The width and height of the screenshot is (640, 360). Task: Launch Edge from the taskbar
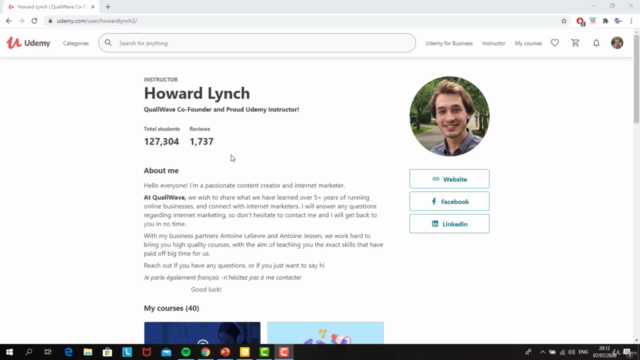[x=68, y=352]
